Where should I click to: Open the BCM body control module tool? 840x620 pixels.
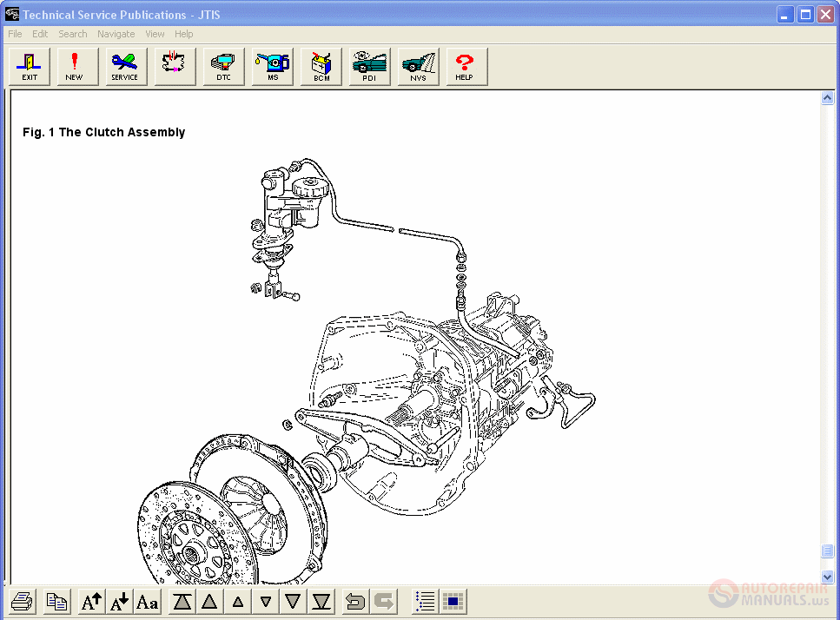pos(321,66)
